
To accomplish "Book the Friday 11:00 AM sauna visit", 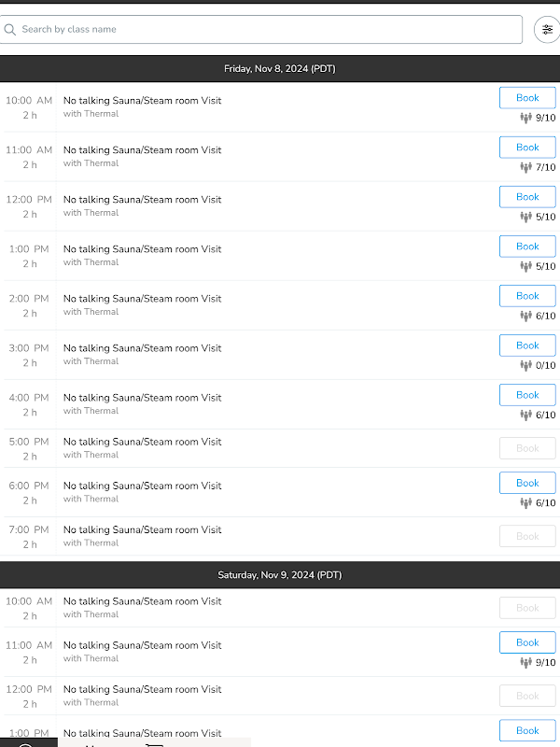I will click(527, 148).
